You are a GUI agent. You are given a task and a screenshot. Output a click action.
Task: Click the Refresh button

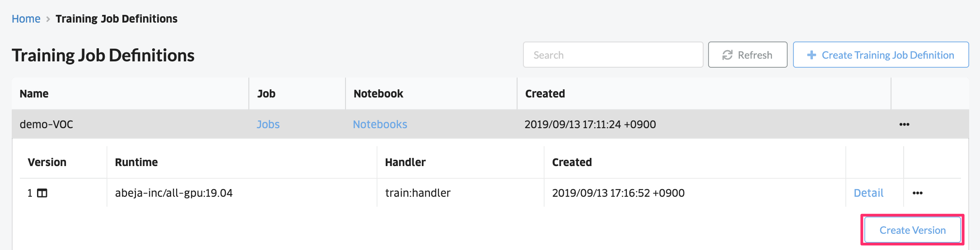(747, 55)
